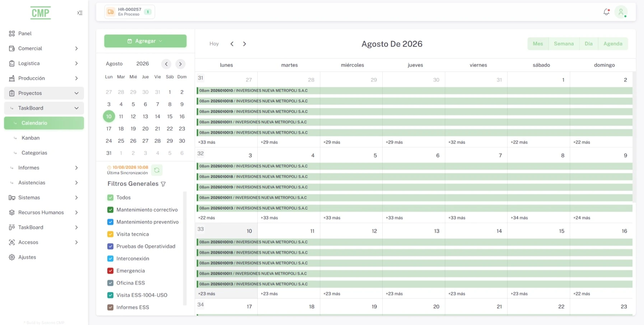The width and height of the screenshot is (644, 325).
Task: Select day 25 in the mini calendar
Action: tap(121, 141)
